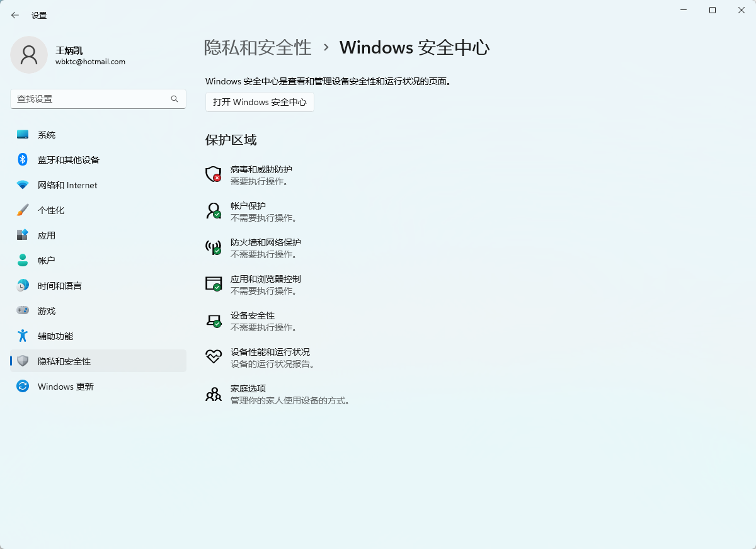Open 设备安全性 protection area
This screenshot has width=756, height=549.
pyautogui.click(x=253, y=315)
